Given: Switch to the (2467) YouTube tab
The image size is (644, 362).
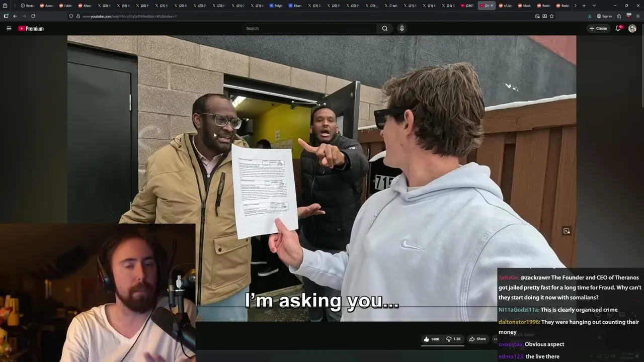Looking at the screenshot, I should click(x=468, y=6).
